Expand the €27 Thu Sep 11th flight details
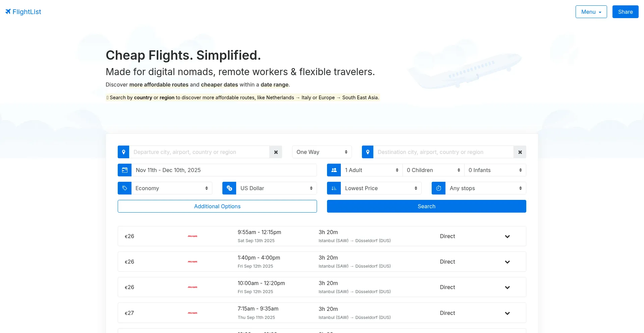The width and height of the screenshot is (644, 333). 507,313
